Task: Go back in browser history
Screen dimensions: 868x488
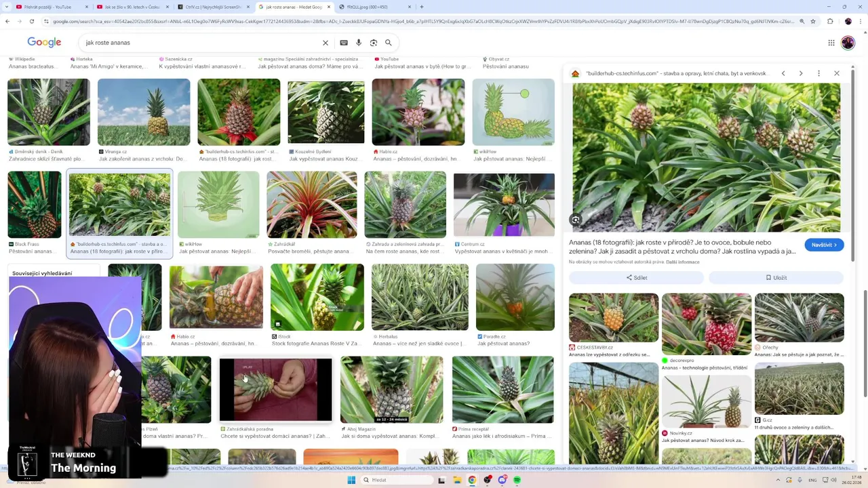Action: (7, 21)
